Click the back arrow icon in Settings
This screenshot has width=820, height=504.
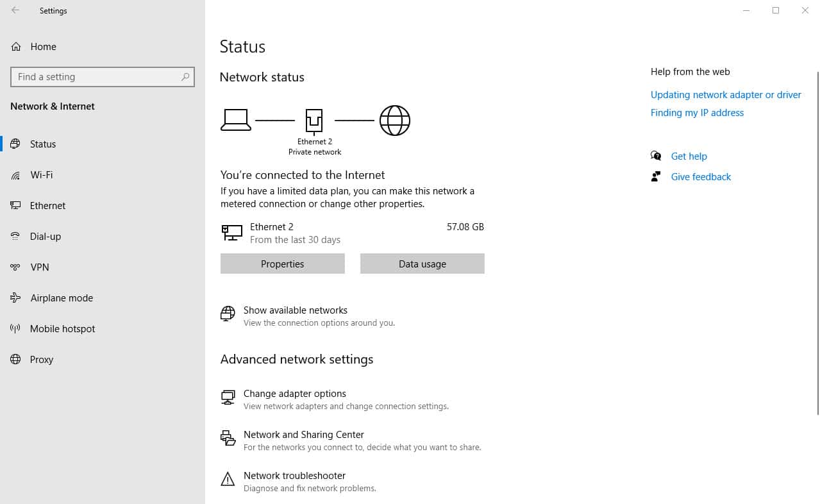pos(15,10)
